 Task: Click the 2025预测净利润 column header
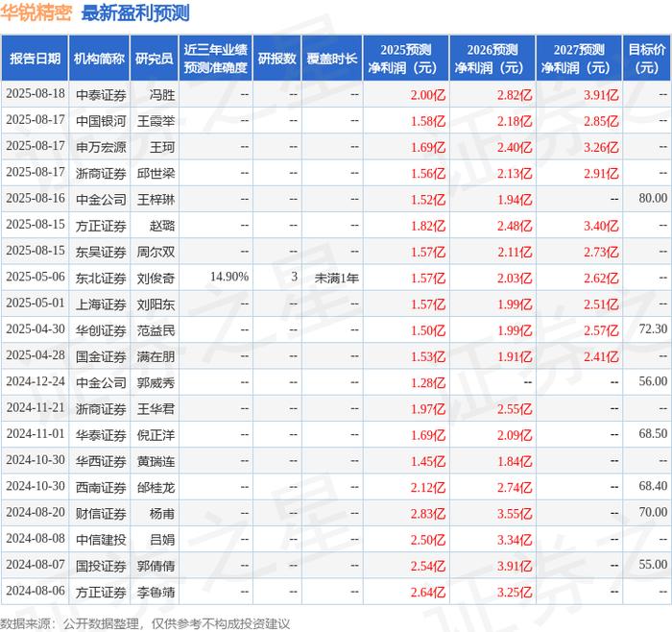[x=405, y=59]
